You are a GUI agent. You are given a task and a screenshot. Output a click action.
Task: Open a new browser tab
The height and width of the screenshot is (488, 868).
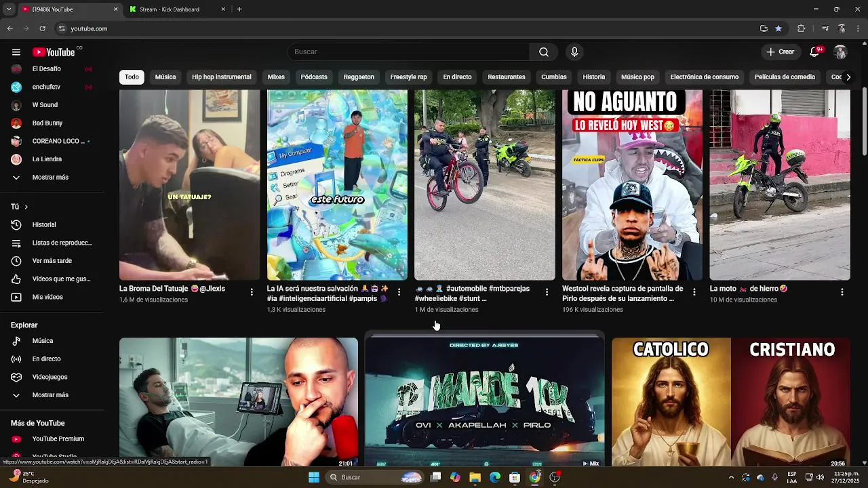click(x=239, y=9)
